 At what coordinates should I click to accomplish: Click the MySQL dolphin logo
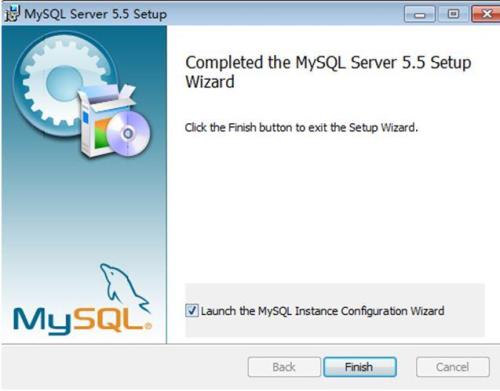tap(125, 287)
